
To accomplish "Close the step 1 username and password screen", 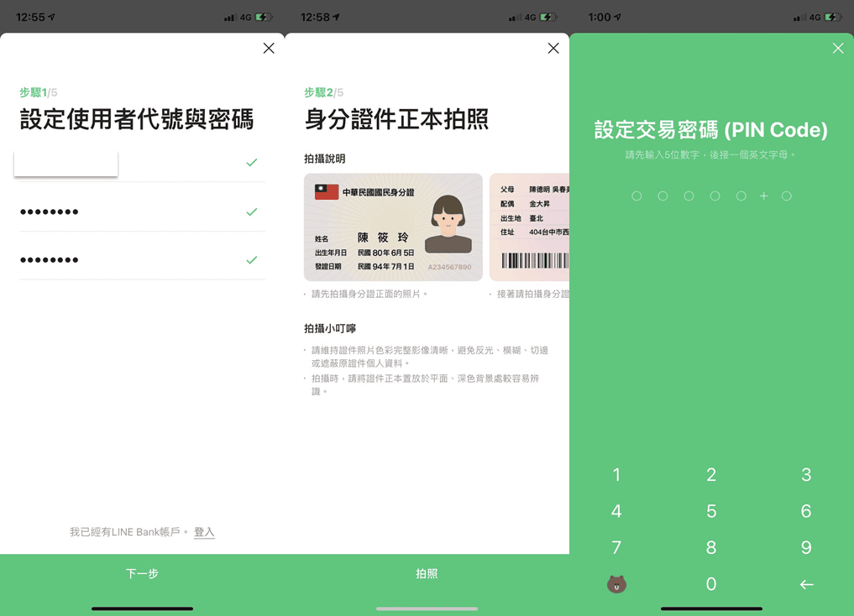I will (269, 49).
